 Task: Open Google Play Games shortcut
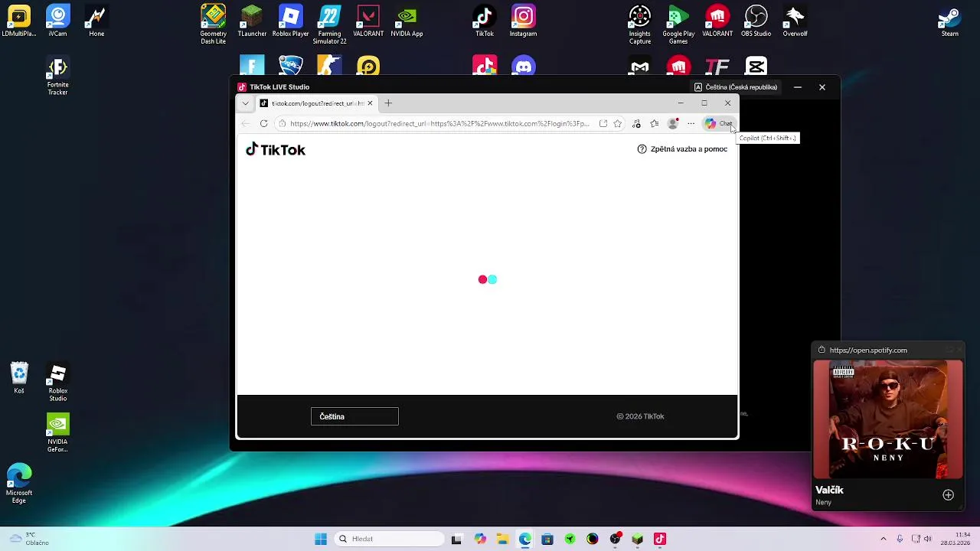[x=678, y=24]
